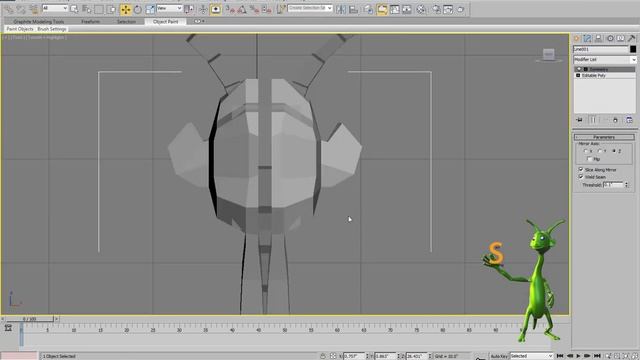This screenshot has height=360, width=640.
Task: Enable the Flip checkbox
Action: pos(589,159)
